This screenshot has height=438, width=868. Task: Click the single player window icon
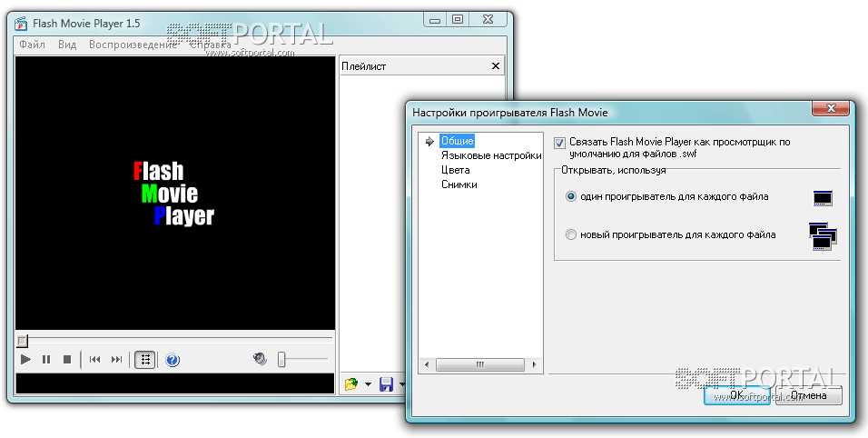824,198
